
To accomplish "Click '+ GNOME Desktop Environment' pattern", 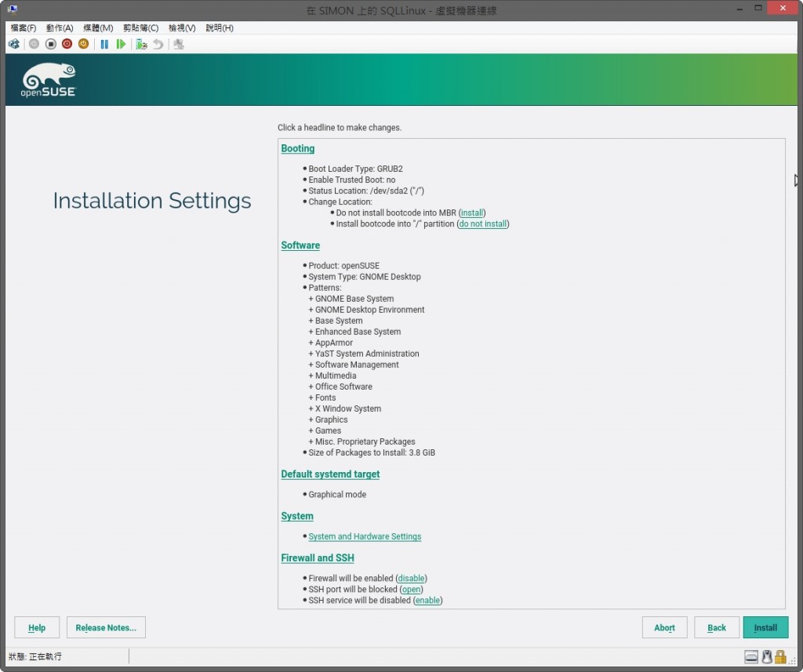I will point(367,310).
